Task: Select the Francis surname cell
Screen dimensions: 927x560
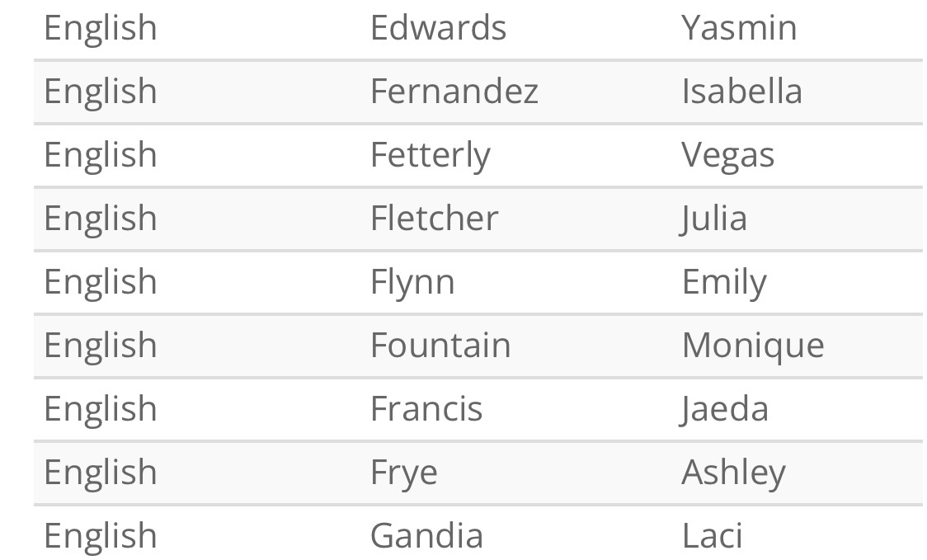Action: [426, 408]
